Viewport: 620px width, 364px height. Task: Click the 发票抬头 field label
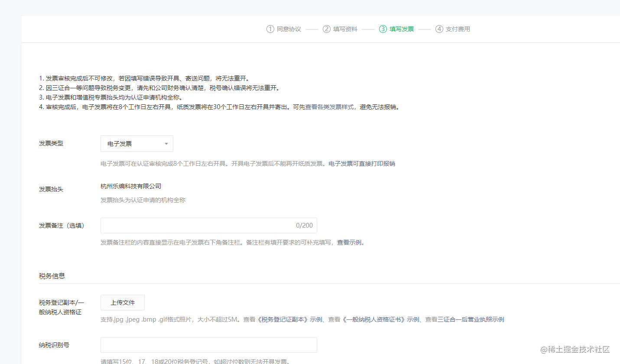pos(51,189)
